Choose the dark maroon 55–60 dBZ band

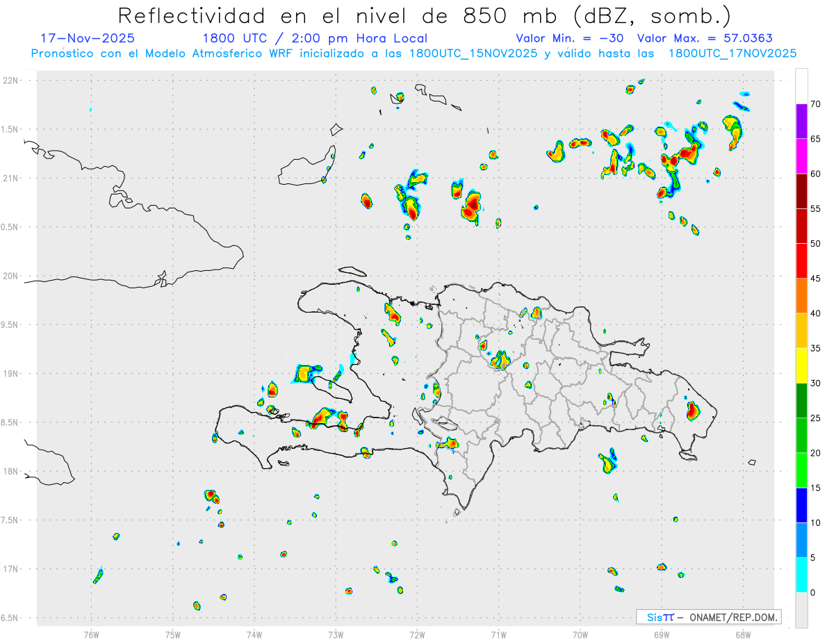801,191
